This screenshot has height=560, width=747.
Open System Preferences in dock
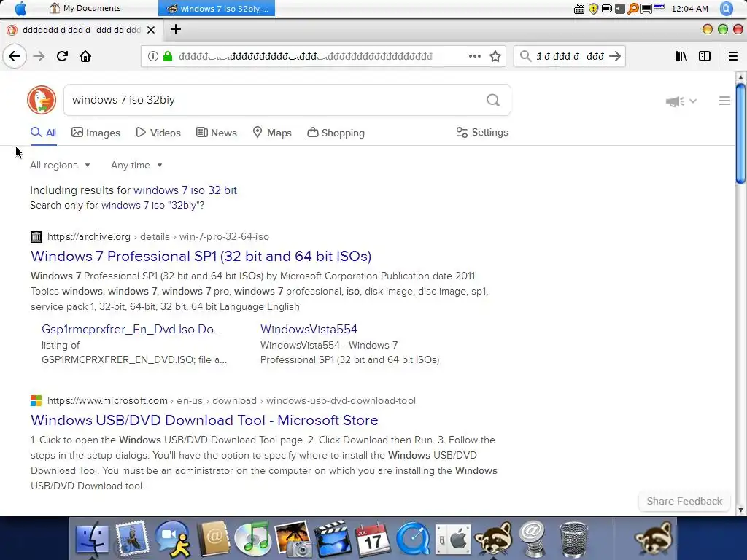coord(453,540)
